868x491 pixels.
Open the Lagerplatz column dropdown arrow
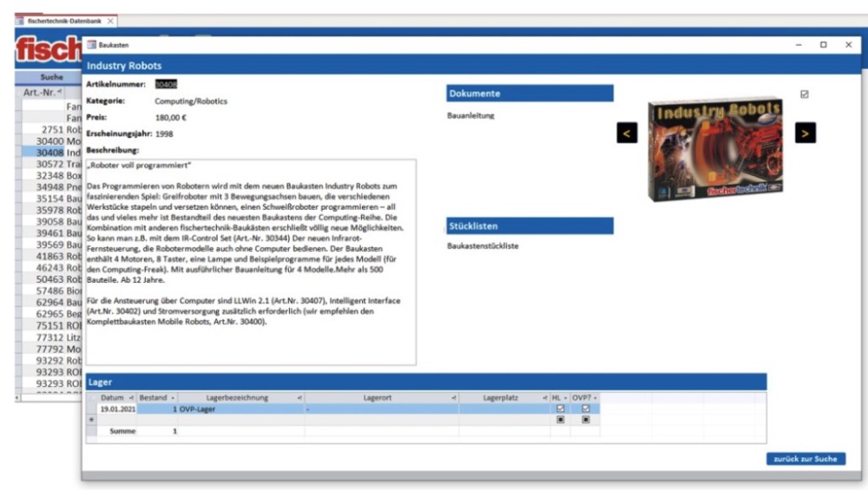[545, 398]
